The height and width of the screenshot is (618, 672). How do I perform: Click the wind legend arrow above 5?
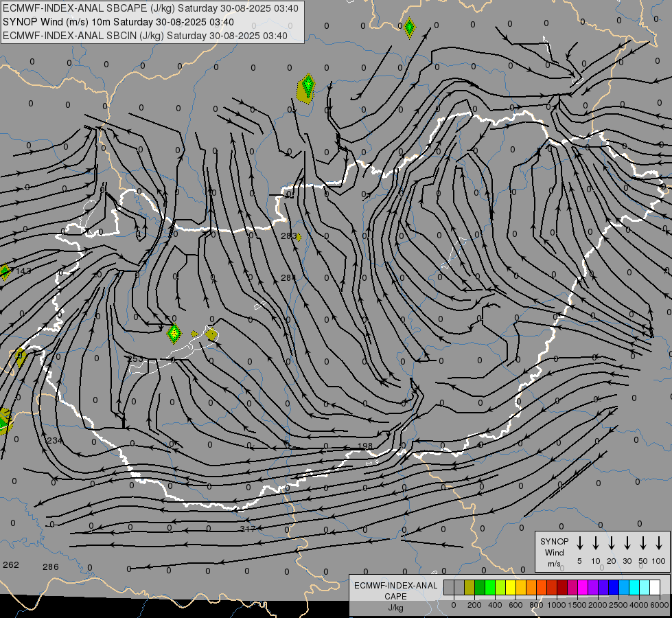(x=579, y=543)
